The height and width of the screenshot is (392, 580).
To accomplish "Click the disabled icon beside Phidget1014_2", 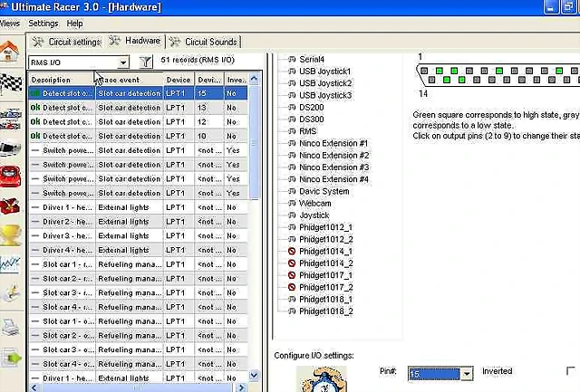I will click(x=292, y=263).
